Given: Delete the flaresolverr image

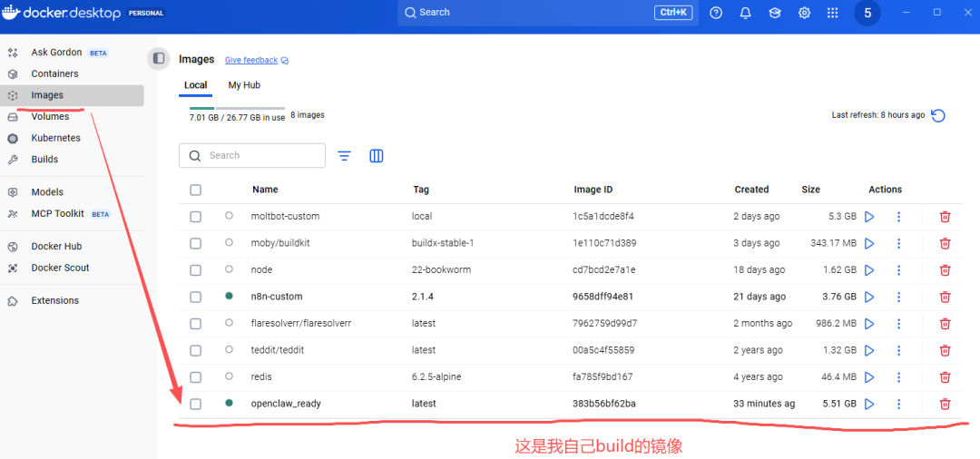Looking at the screenshot, I should click(x=945, y=324).
